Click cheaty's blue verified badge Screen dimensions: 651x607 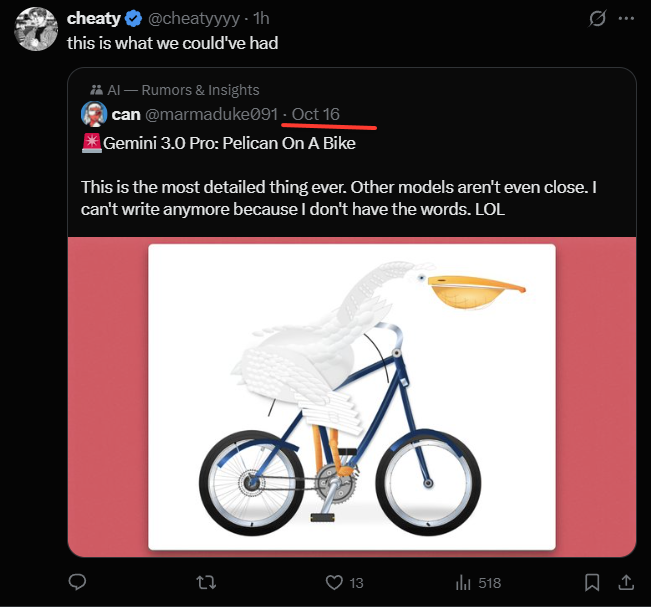point(134,19)
